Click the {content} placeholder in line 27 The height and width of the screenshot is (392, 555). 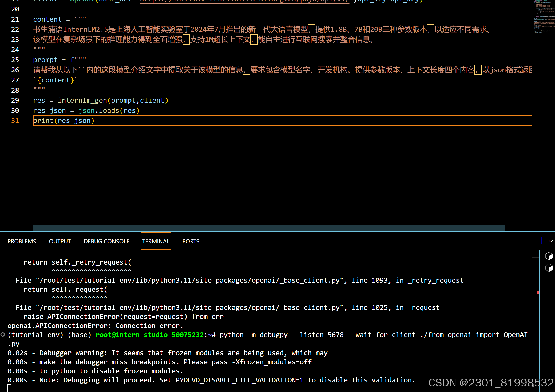click(55, 80)
